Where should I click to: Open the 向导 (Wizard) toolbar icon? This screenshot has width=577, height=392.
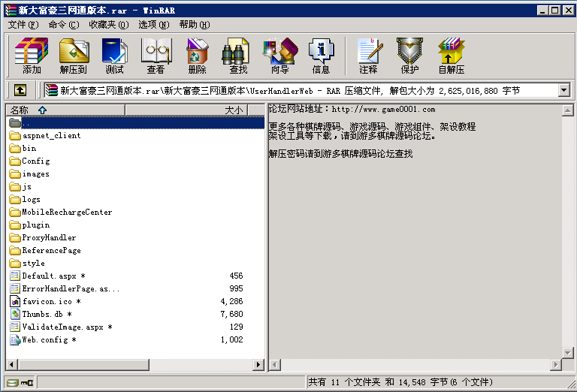(x=279, y=56)
